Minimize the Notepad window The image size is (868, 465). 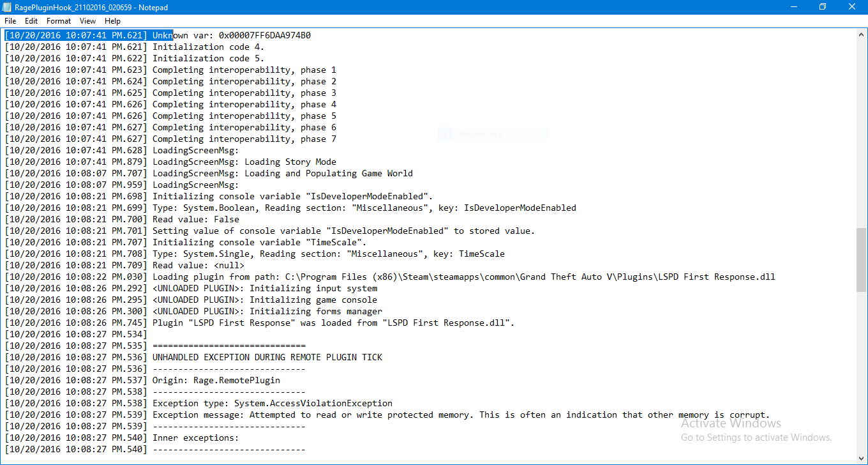coord(793,7)
